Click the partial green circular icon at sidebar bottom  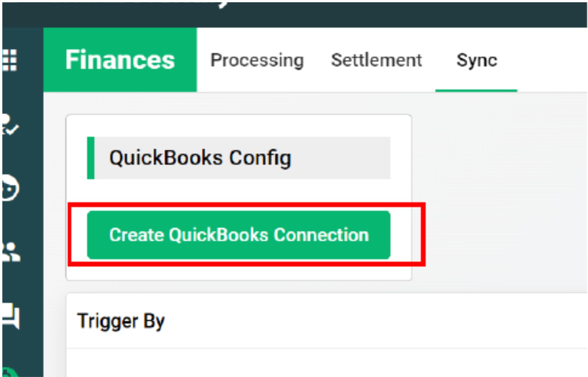tap(10, 372)
